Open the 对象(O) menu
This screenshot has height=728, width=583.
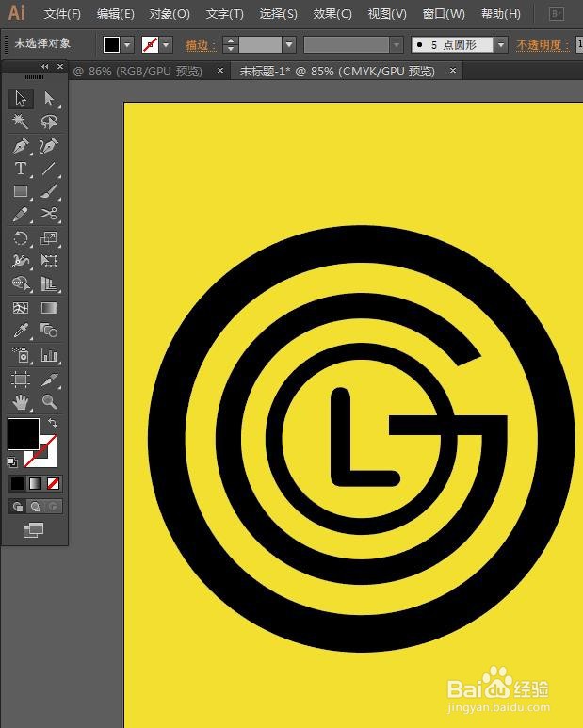(169, 14)
